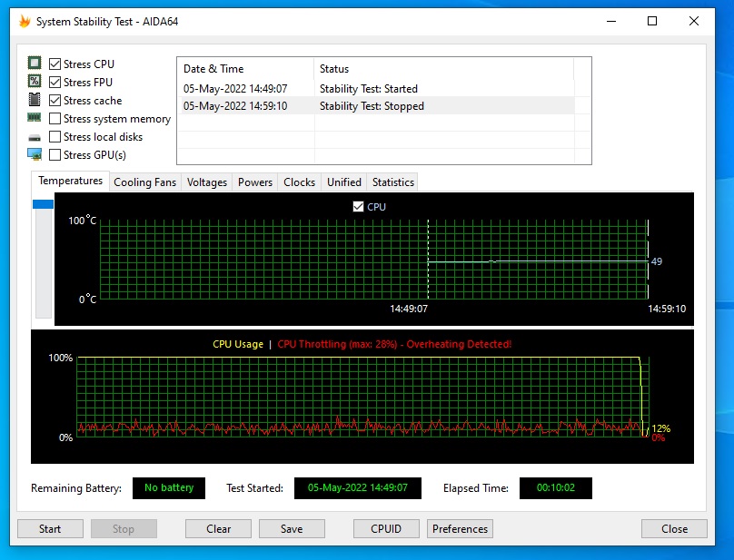Toggle the CPU checkbox in temperature graph
734x560 pixels.
tap(358, 207)
